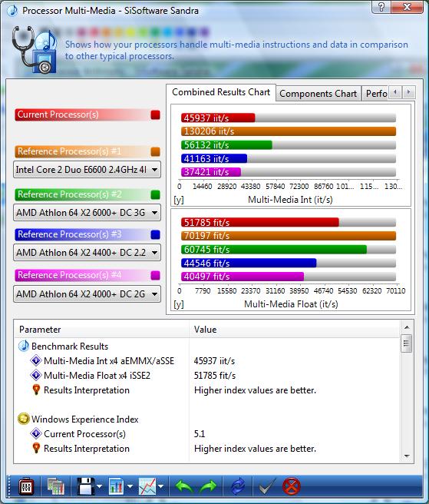Toggle the Current Processor(s) red checkbox
The height and width of the screenshot is (504, 429).
point(156,115)
